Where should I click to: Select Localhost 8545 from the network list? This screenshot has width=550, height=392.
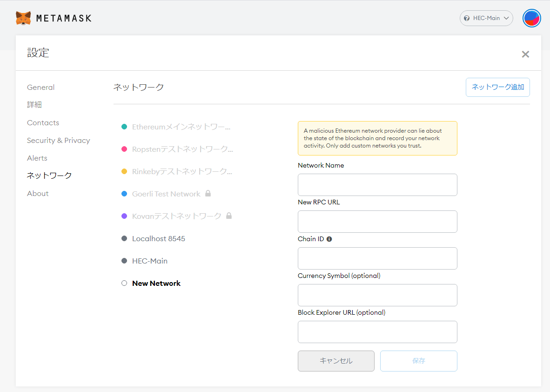(159, 238)
